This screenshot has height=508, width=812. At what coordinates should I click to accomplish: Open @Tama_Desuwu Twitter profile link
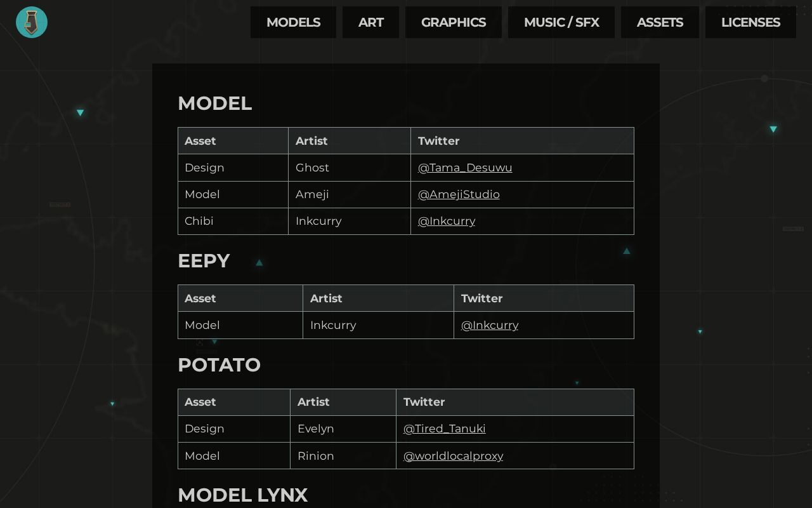465,168
